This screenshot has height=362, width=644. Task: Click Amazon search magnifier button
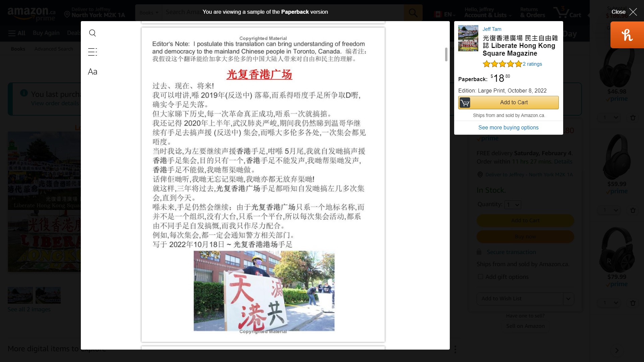click(x=413, y=13)
